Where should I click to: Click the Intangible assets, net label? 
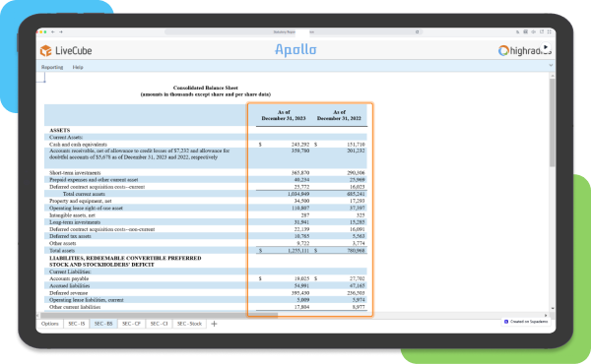pyautogui.click(x=72, y=215)
